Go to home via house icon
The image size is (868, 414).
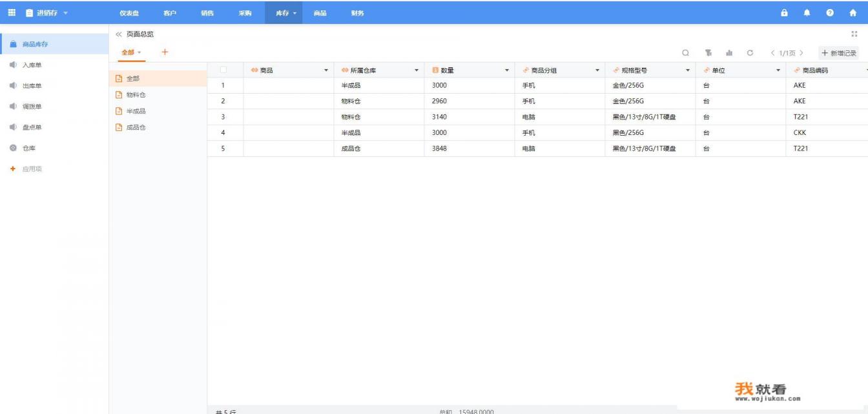coord(852,13)
